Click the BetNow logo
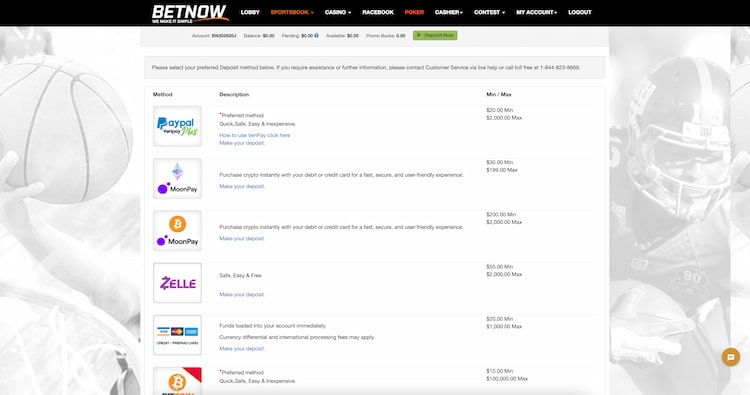 pyautogui.click(x=190, y=13)
